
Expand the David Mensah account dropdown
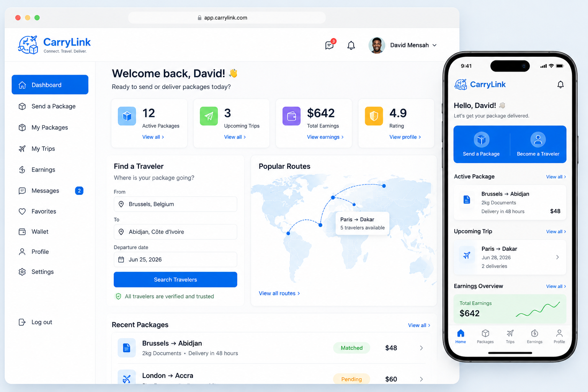click(x=434, y=45)
